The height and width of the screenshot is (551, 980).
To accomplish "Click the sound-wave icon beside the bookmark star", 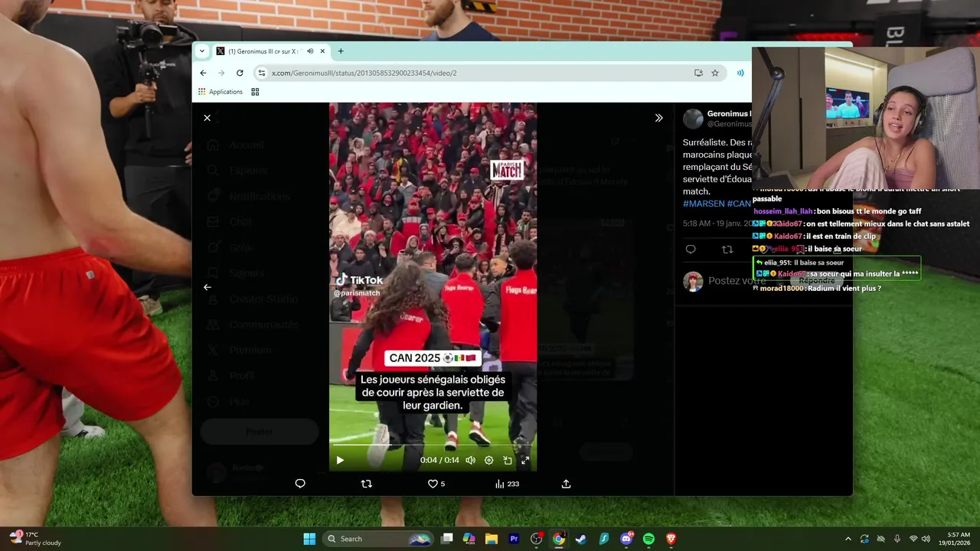I will point(740,73).
